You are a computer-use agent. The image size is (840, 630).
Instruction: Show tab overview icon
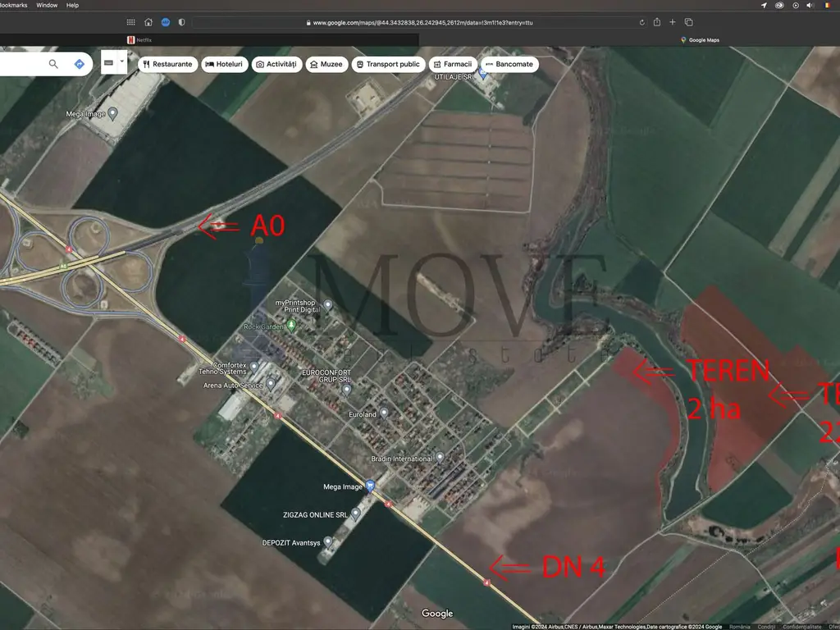click(689, 22)
